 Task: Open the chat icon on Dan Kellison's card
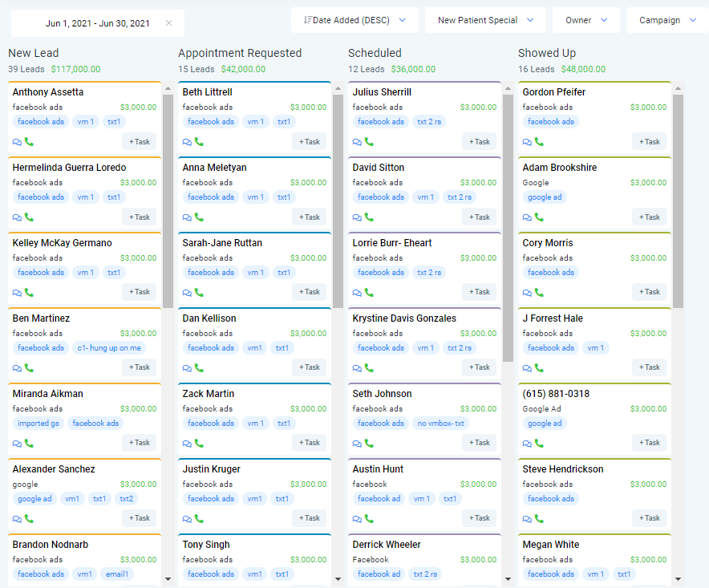[187, 367]
